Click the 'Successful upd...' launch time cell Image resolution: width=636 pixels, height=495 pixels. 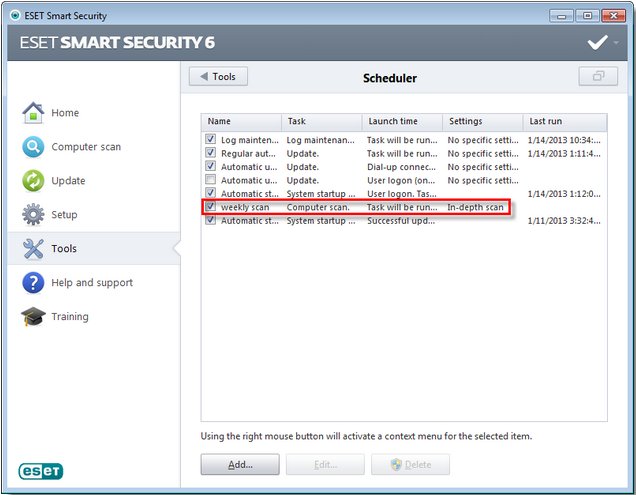tap(401, 221)
